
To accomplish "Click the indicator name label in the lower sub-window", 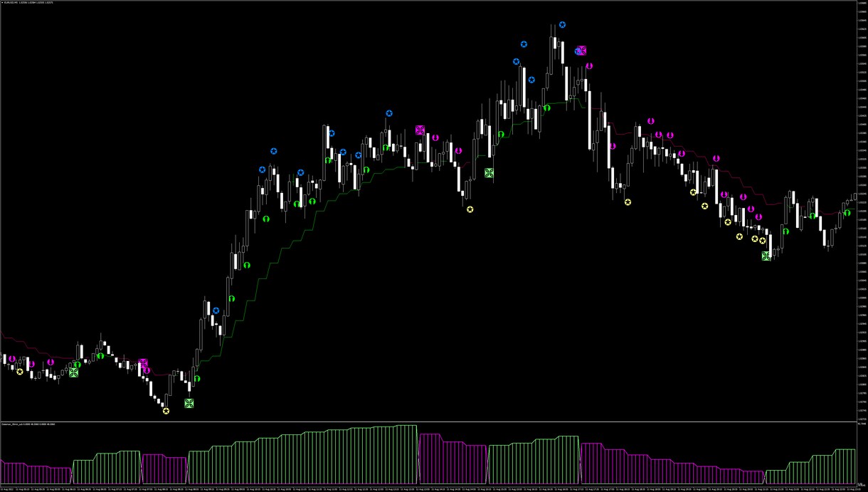I will (30, 424).
